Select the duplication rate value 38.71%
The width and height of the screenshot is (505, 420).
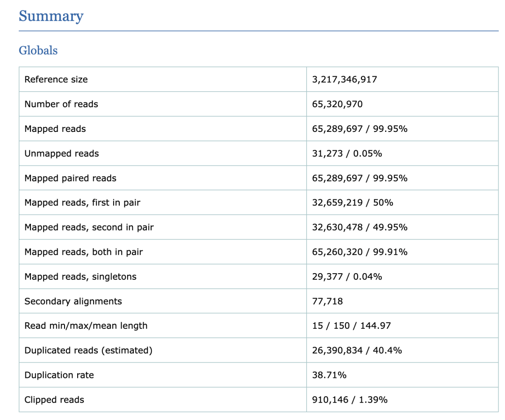(x=329, y=375)
